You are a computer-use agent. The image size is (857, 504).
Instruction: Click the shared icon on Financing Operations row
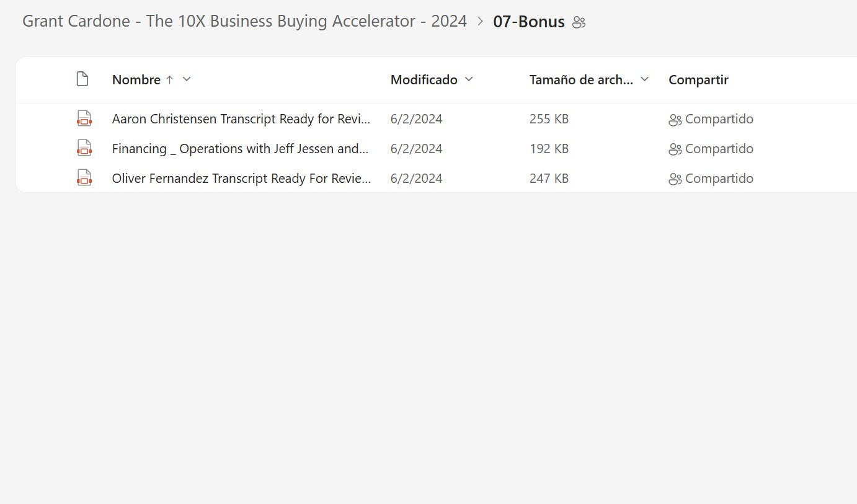(x=675, y=149)
